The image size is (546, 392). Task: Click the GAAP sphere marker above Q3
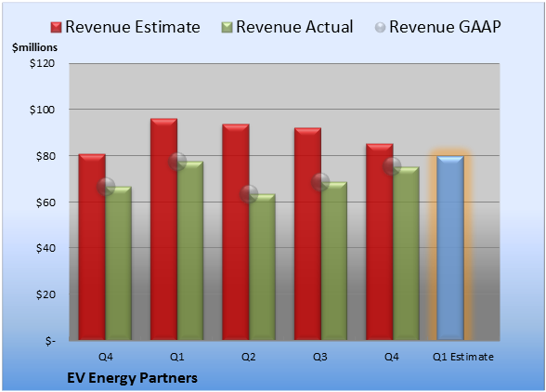click(320, 181)
